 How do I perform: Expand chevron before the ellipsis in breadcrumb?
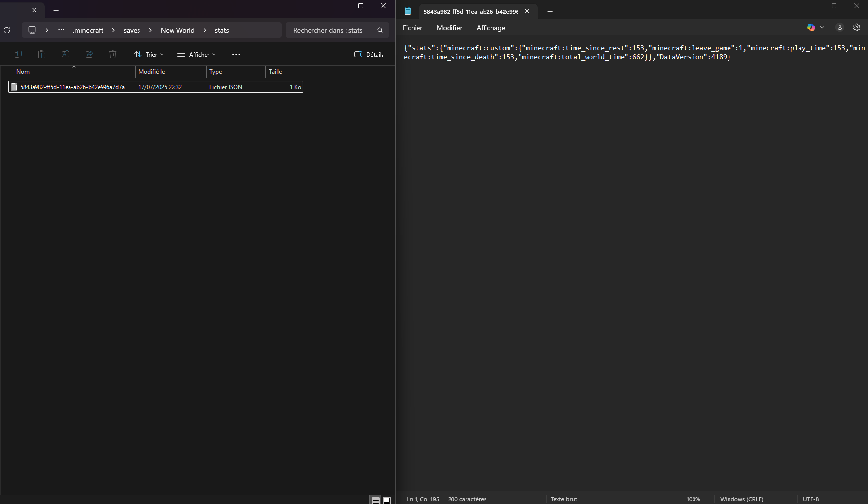click(47, 30)
